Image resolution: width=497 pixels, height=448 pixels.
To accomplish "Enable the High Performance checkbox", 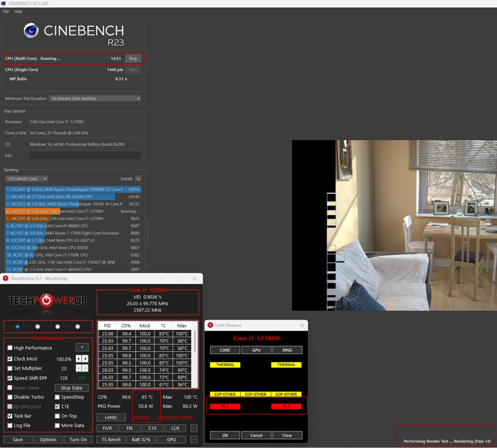I will click(x=10, y=348).
